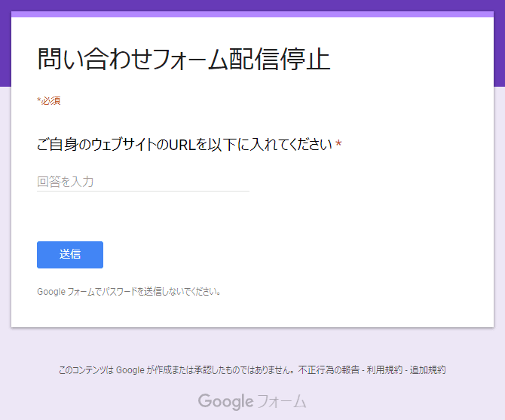Open the 追加規約 link
Image resolution: width=505 pixels, height=420 pixels.
427,369
